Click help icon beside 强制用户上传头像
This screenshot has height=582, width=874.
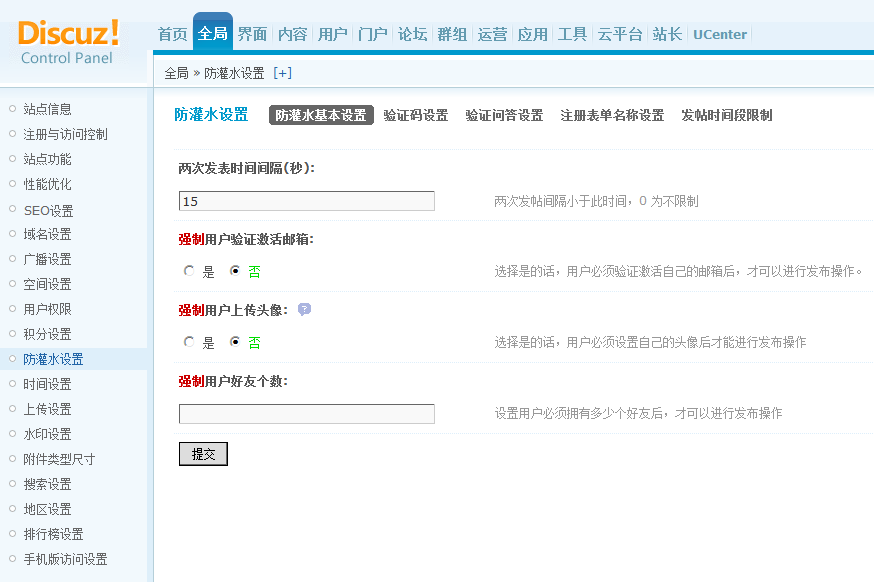point(304,310)
